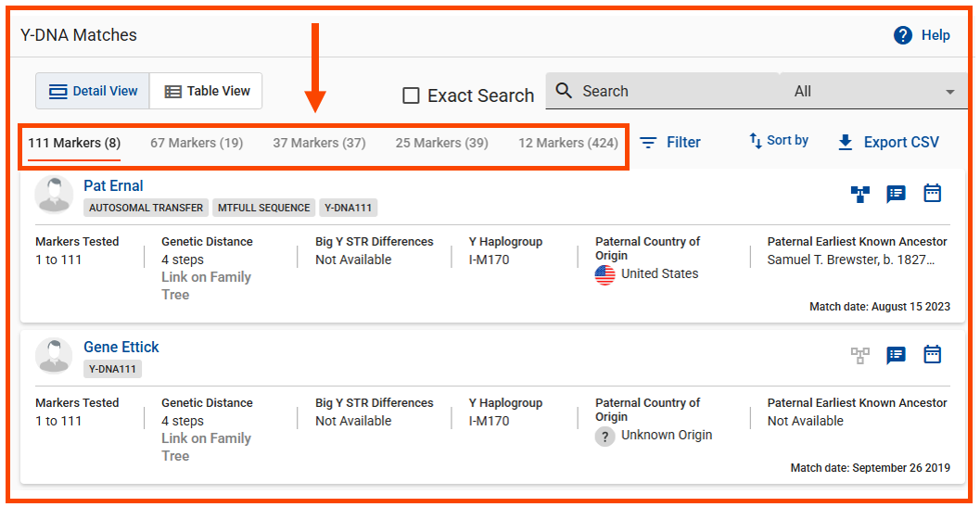Switch to Detail View
980x507 pixels.
(x=93, y=91)
